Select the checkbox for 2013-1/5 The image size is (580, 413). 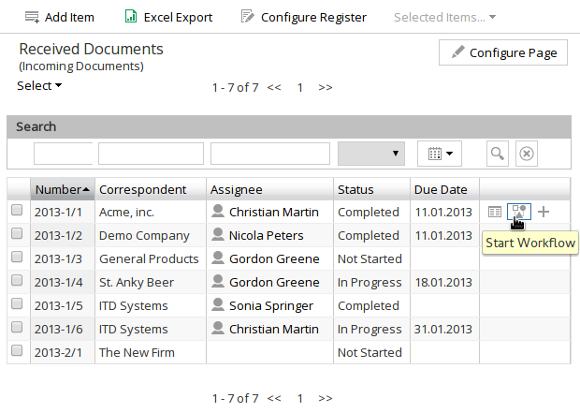pyautogui.click(x=17, y=304)
